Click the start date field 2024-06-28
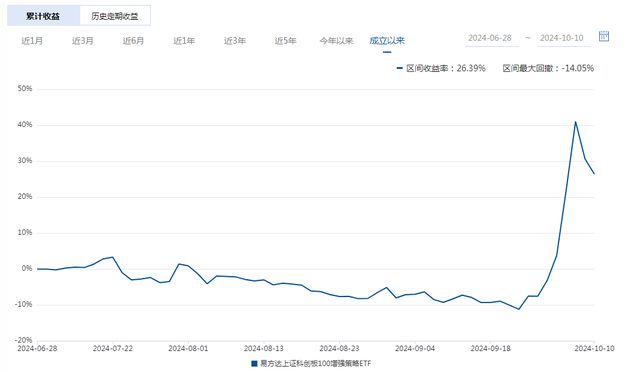Viewport: 640px width, 372px height. tap(492, 38)
